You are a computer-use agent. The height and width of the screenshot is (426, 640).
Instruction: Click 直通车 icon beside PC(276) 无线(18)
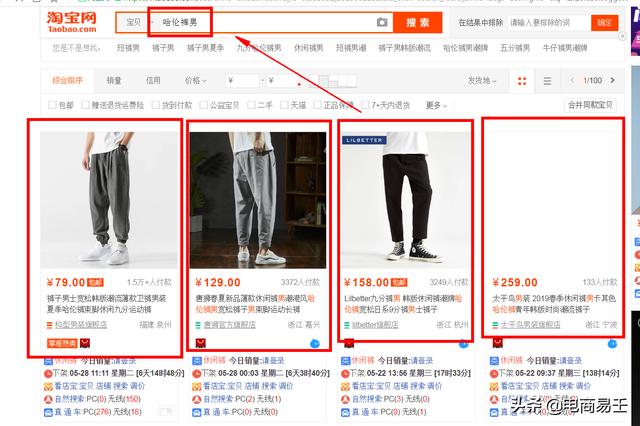[48, 412]
